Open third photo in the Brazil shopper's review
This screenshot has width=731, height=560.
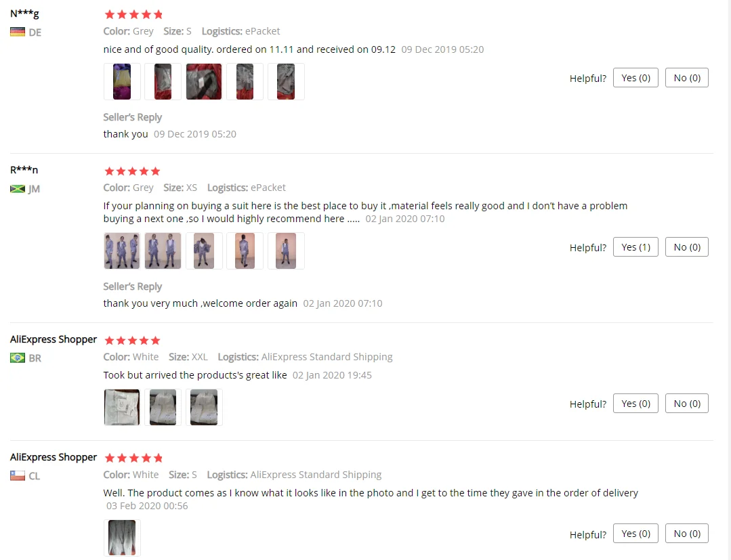[204, 407]
